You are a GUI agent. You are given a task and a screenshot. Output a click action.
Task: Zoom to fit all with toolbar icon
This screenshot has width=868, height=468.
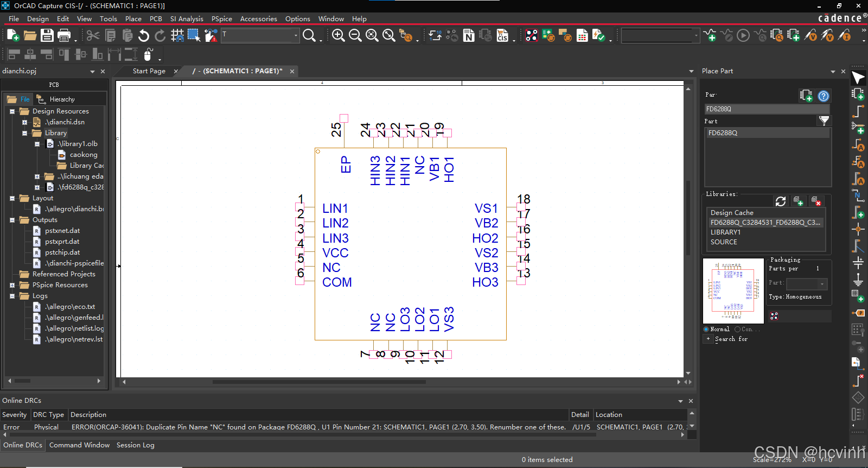point(388,35)
